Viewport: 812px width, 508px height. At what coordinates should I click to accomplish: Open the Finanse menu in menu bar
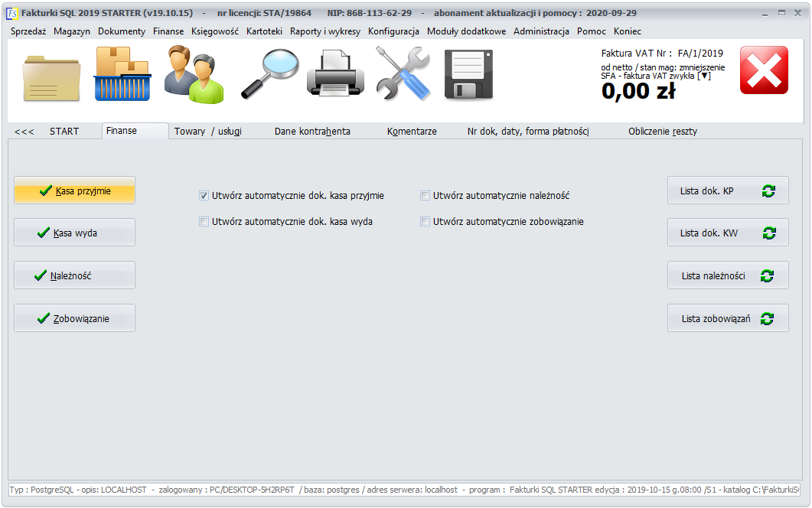(168, 31)
